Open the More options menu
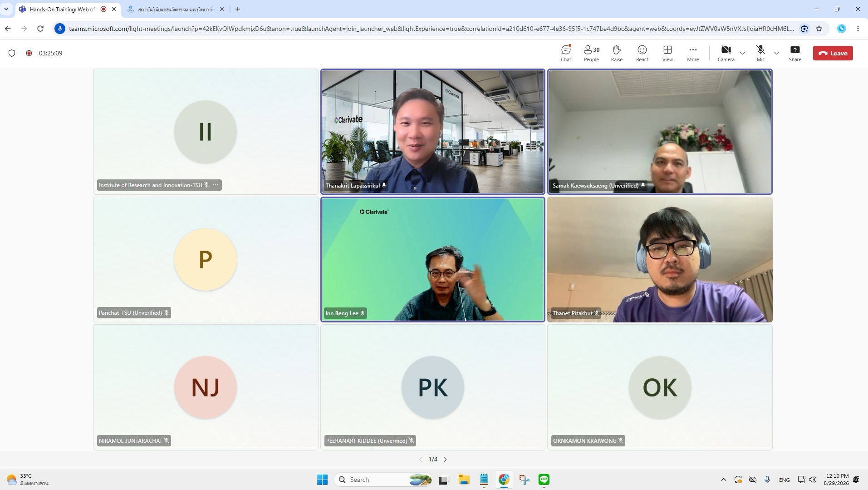Viewport: 868px width, 490px height. 693,53
